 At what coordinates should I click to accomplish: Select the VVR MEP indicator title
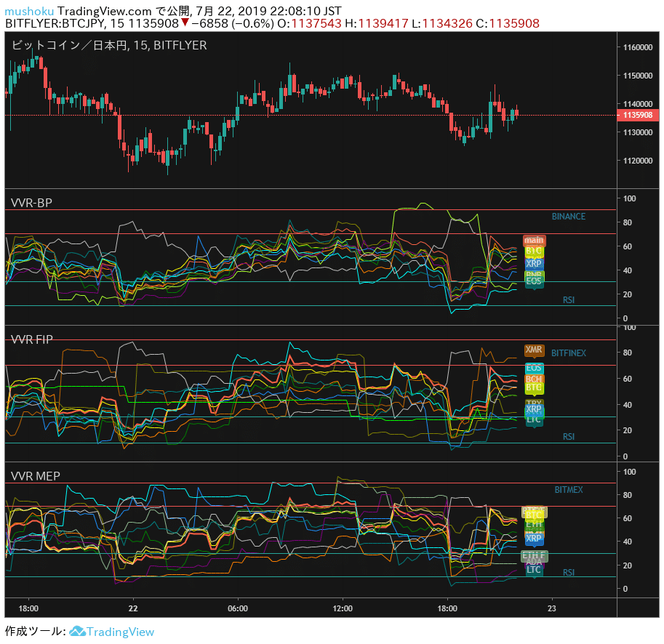tap(34, 475)
